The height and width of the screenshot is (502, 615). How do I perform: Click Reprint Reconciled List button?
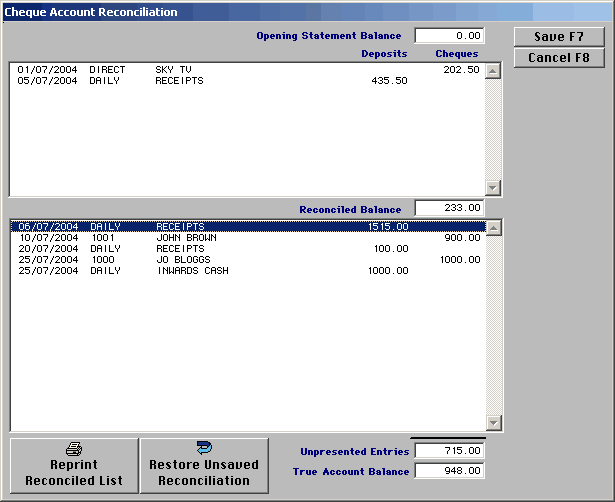point(74,466)
